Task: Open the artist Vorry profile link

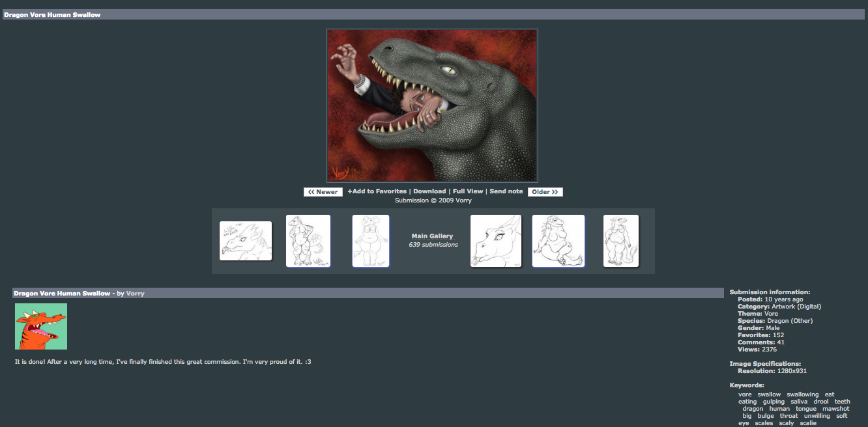Action: (136, 294)
